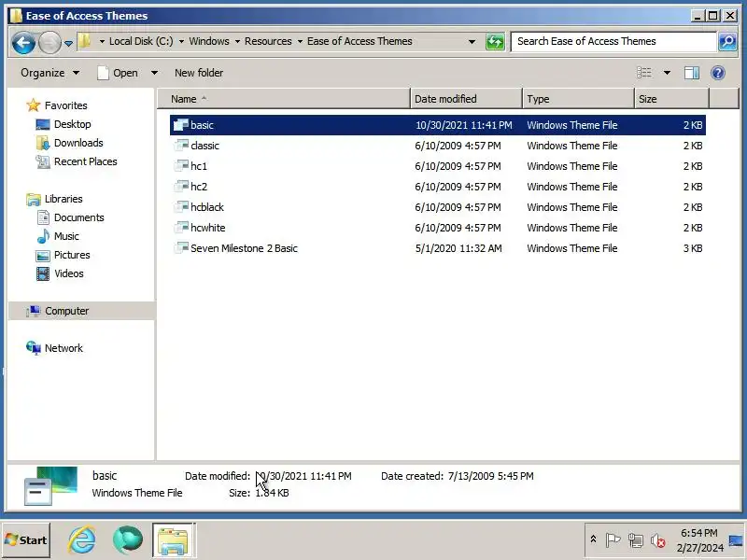
Task: Click the taskbar clock 6:54 PM
Action: click(x=698, y=532)
